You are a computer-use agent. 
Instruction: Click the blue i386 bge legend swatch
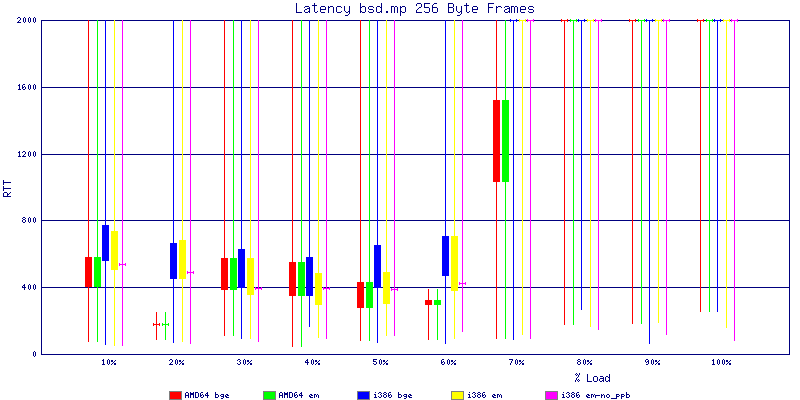pyautogui.click(x=363, y=395)
